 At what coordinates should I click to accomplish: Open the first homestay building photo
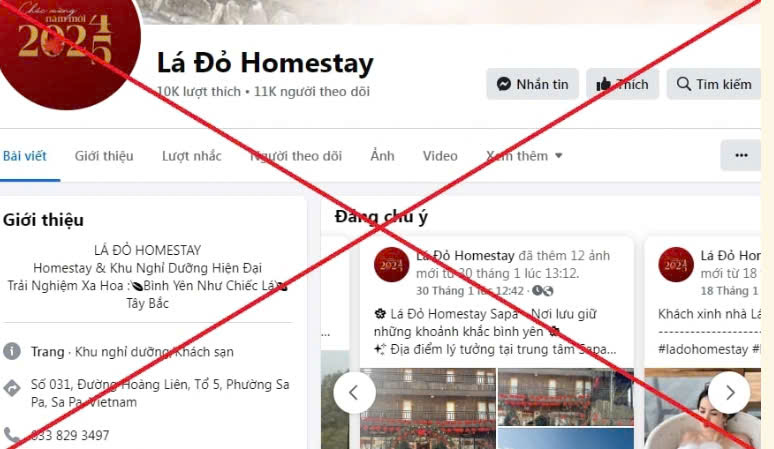point(428,409)
